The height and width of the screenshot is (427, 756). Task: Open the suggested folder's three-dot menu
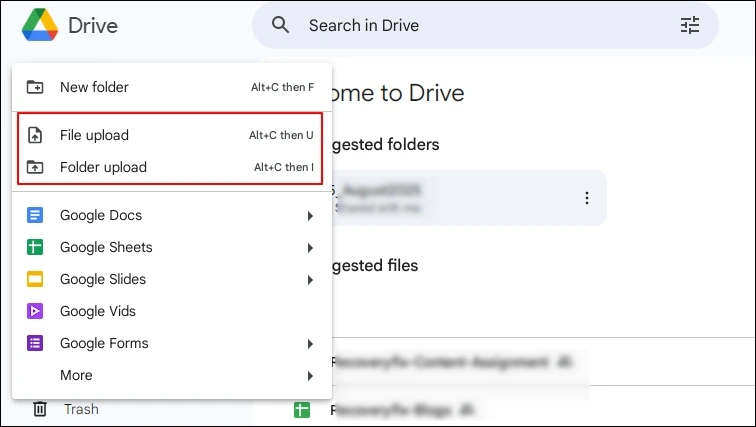tap(587, 198)
